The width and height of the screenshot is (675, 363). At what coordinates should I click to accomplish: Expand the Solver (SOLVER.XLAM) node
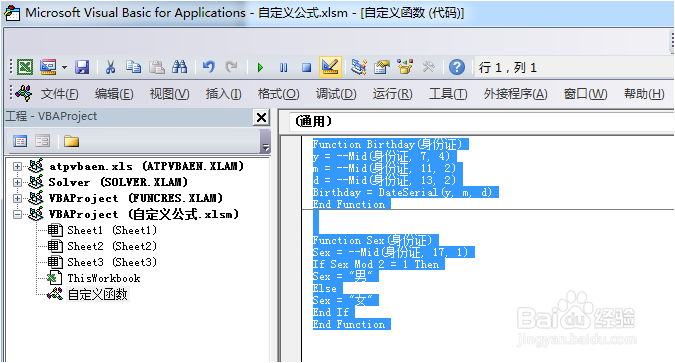click(17, 183)
